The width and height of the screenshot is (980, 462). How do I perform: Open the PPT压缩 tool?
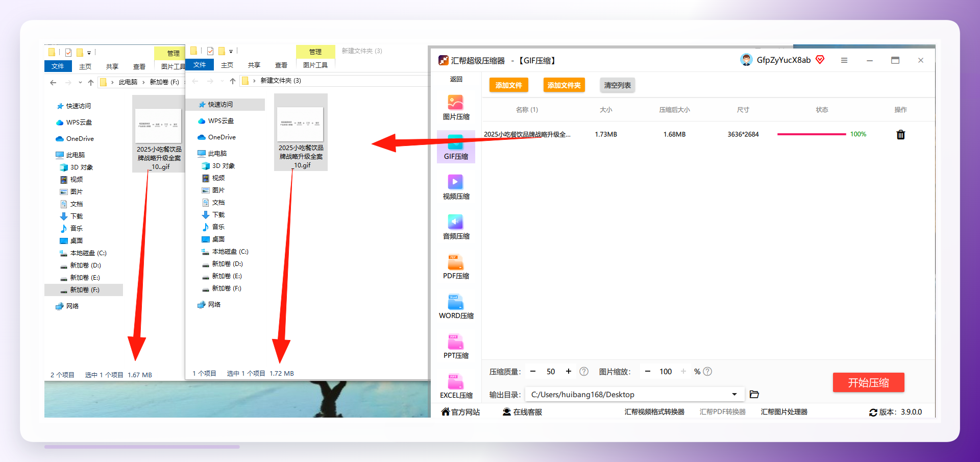(x=456, y=347)
